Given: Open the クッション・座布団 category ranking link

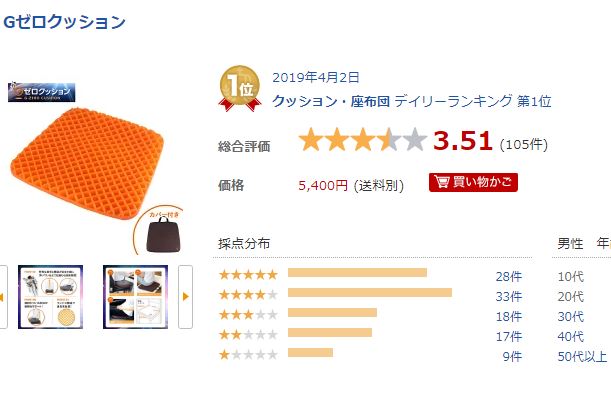Looking at the screenshot, I should coord(331,101).
